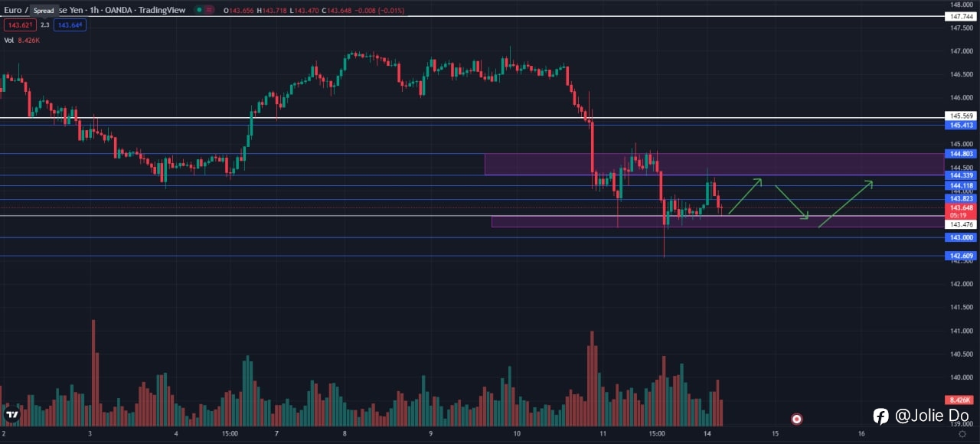
Task: Click the blue buy price 143.644 button
Action: [x=70, y=25]
